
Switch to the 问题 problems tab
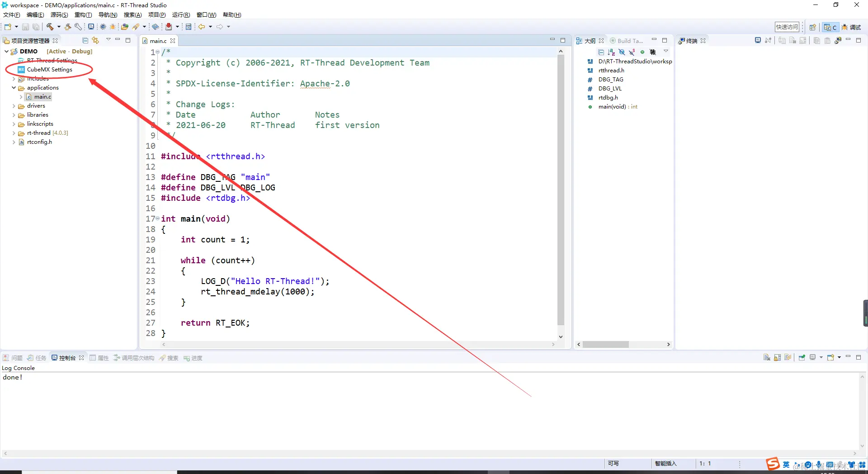pos(13,358)
